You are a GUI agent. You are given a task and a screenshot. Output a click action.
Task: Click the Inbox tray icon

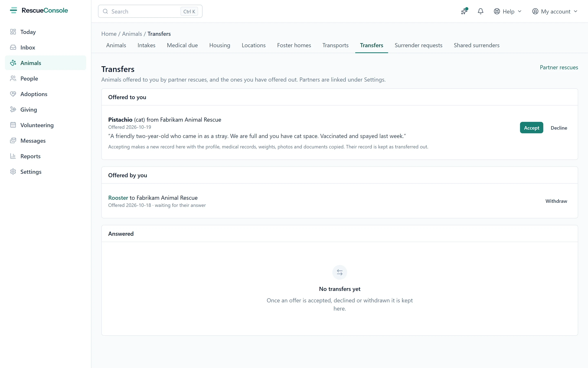pyautogui.click(x=13, y=47)
